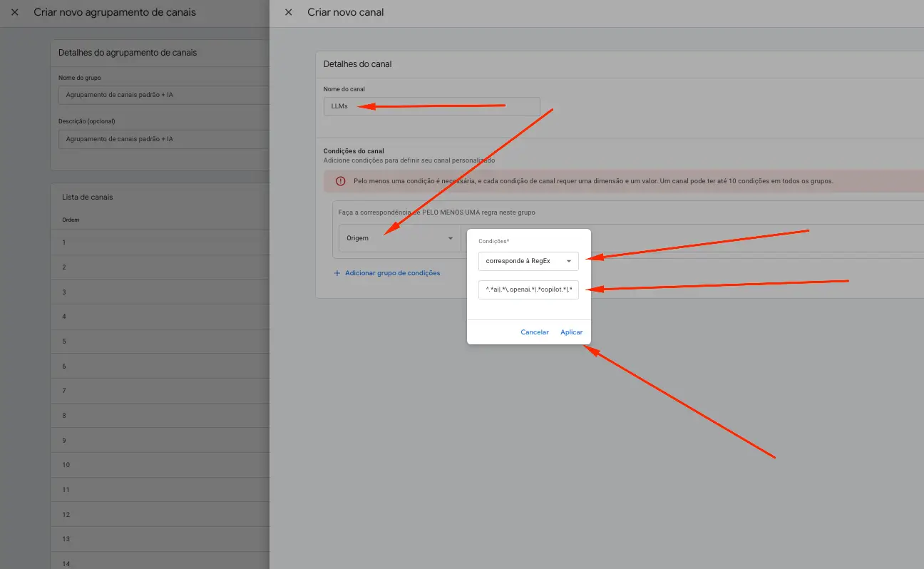Viewport: 924px width, 569px height.
Task: Click the plus icon for adding condition group
Action: tap(337, 273)
